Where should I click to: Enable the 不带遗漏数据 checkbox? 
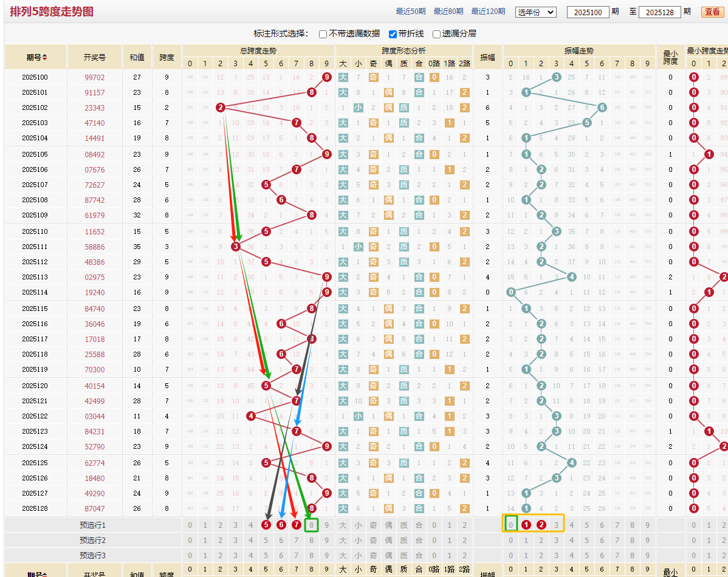click(323, 34)
